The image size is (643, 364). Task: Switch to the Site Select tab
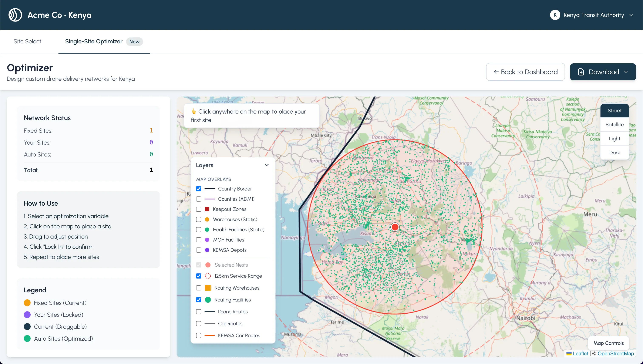tap(27, 41)
